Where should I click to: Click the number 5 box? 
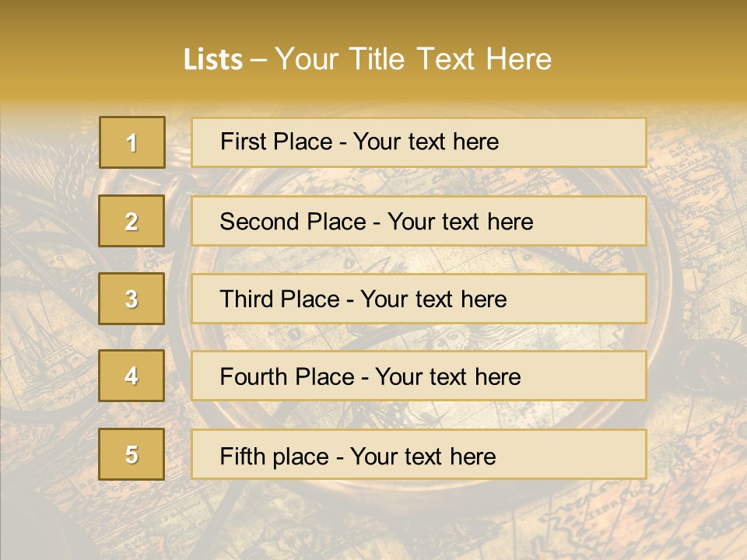tap(132, 454)
